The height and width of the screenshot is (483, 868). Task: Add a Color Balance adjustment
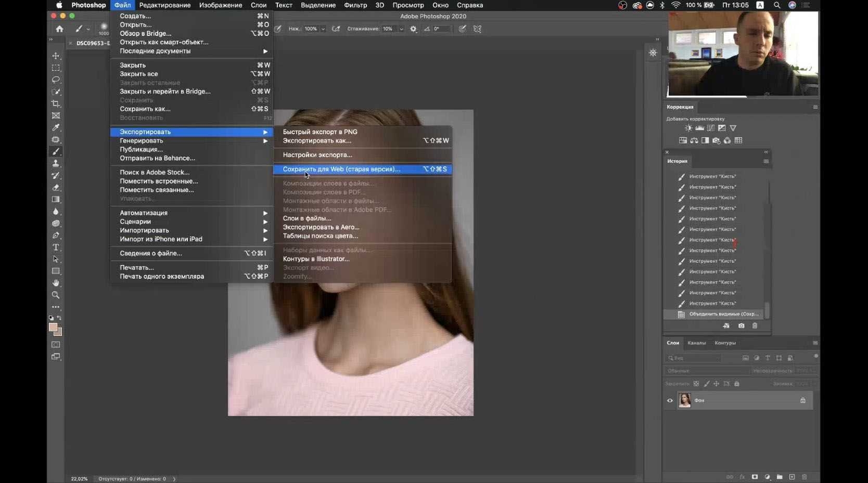coord(694,140)
